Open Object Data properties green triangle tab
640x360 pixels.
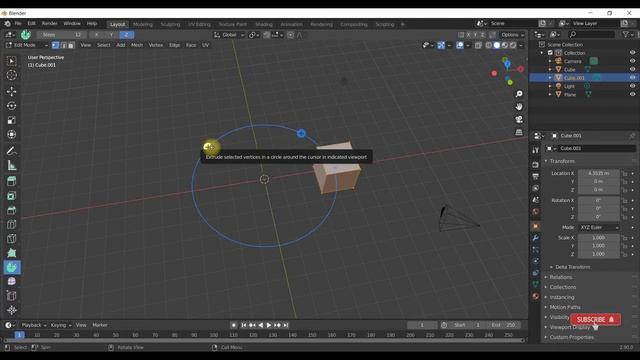tap(536, 284)
